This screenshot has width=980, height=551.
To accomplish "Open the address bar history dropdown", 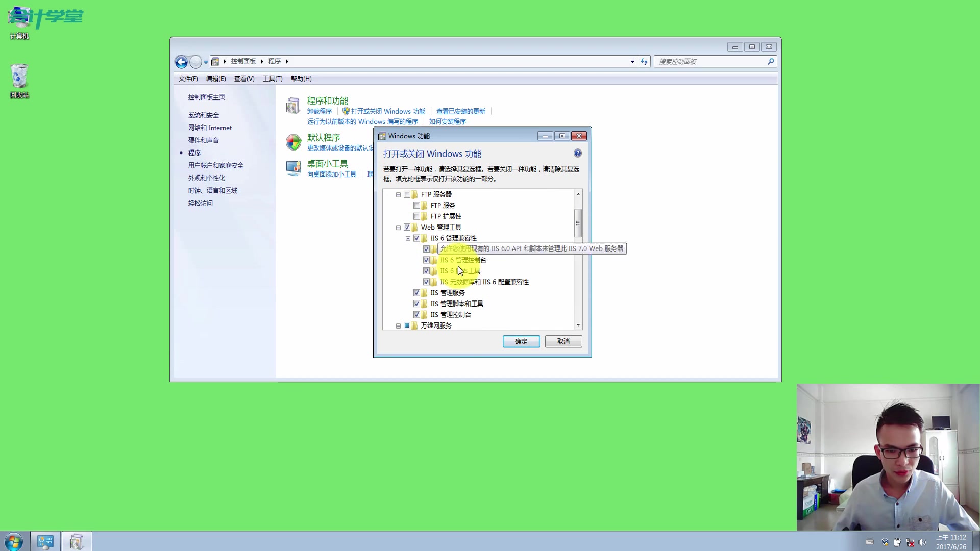I will 632,62.
